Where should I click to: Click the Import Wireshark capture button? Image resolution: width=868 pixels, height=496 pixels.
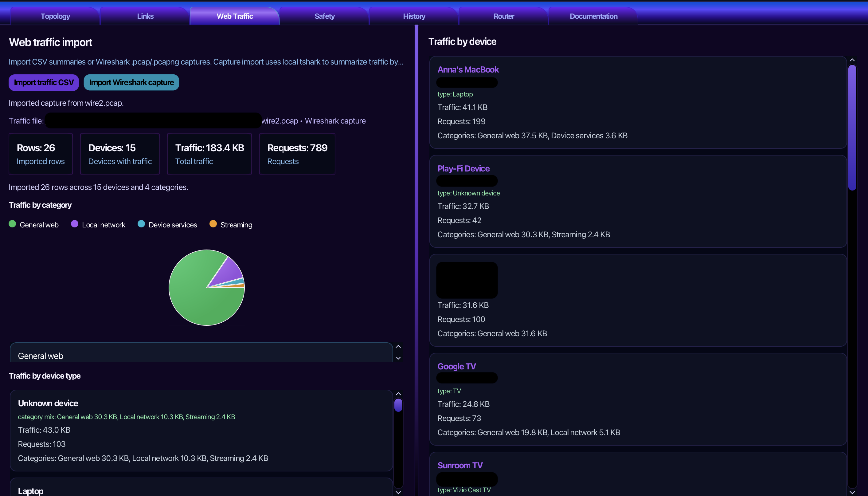click(x=131, y=82)
